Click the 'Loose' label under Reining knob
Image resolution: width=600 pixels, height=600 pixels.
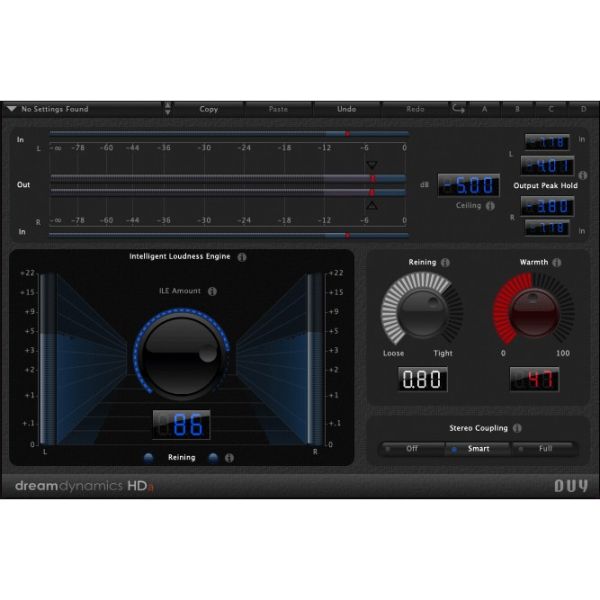[393, 353]
